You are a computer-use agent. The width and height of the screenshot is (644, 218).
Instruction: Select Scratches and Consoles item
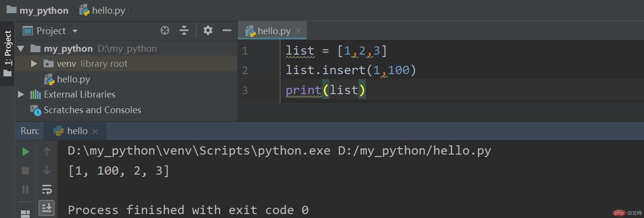point(86,110)
